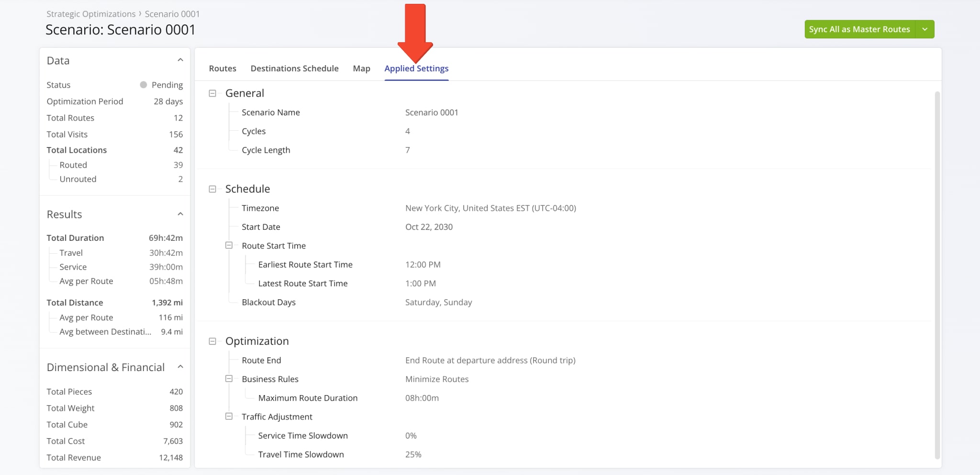Collapse the Business Rules tree node

click(229, 379)
